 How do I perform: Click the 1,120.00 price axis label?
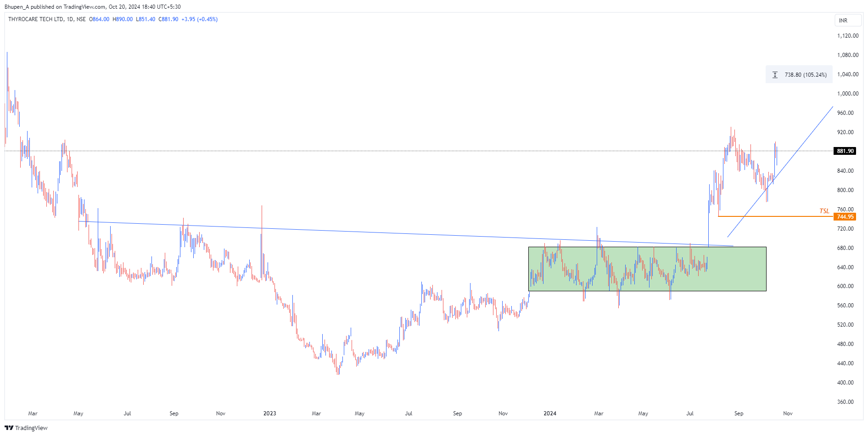[x=848, y=36]
